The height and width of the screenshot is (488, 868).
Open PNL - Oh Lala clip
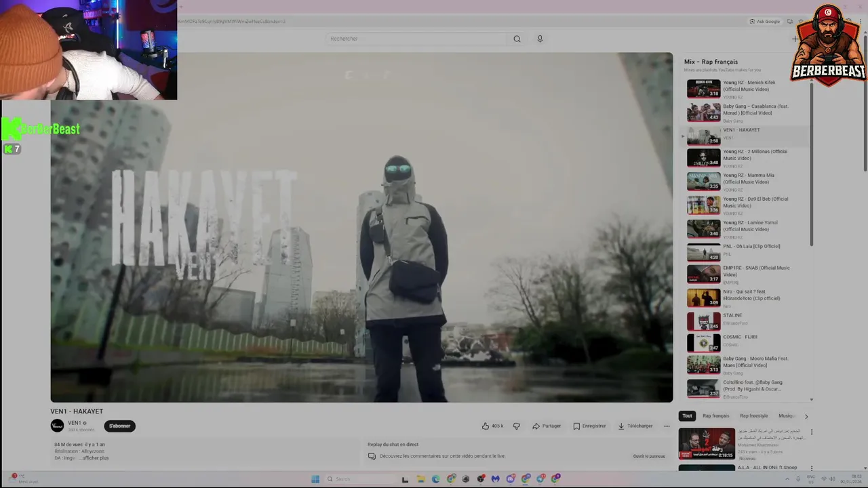[746, 251]
